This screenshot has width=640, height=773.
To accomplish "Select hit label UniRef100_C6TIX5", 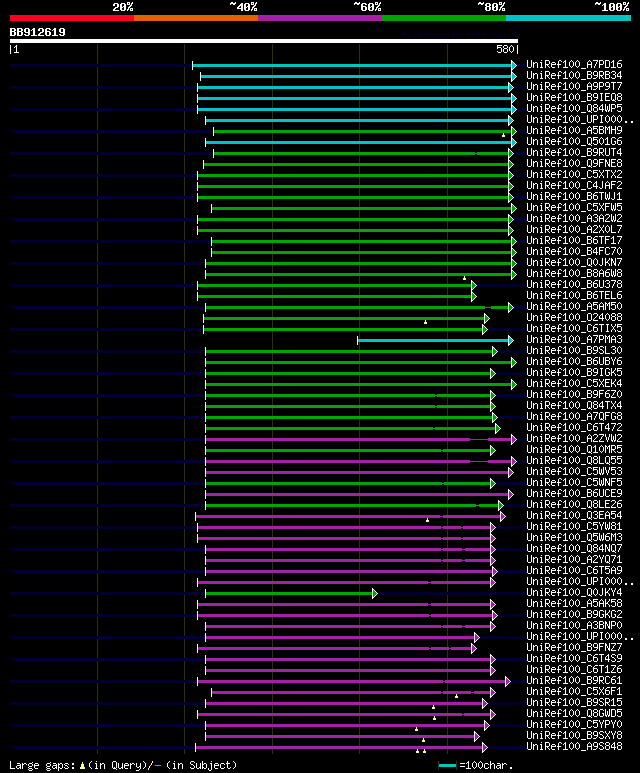I will (x=574, y=328).
